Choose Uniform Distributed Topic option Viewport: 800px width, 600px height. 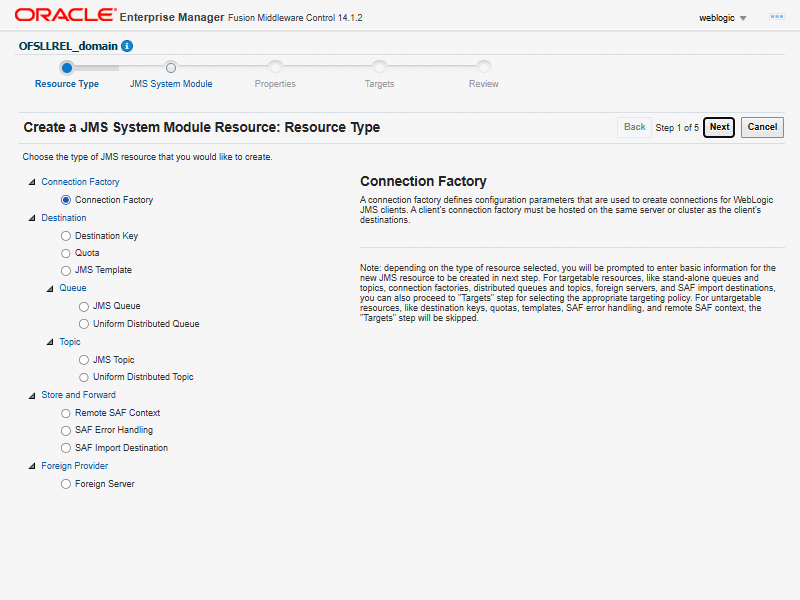coord(84,378)
